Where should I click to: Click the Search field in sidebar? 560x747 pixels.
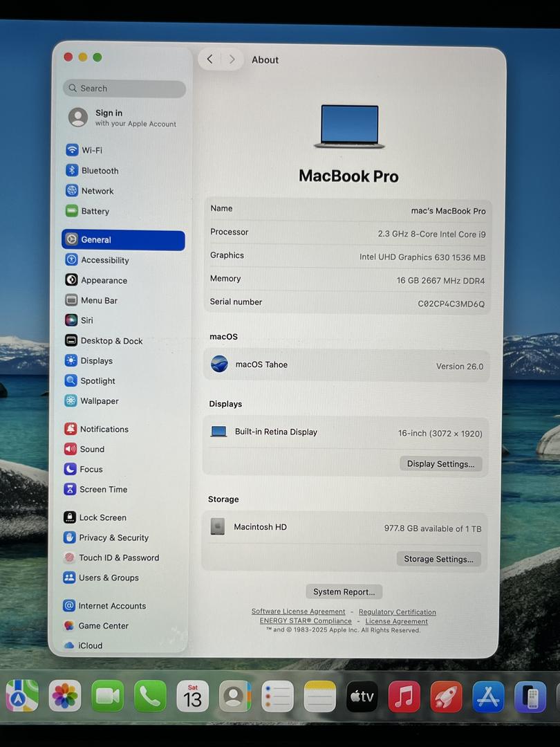pos(124,89)
